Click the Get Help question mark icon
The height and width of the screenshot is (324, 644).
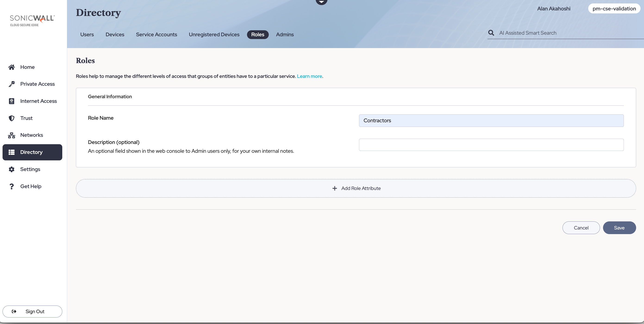(12, 186)
